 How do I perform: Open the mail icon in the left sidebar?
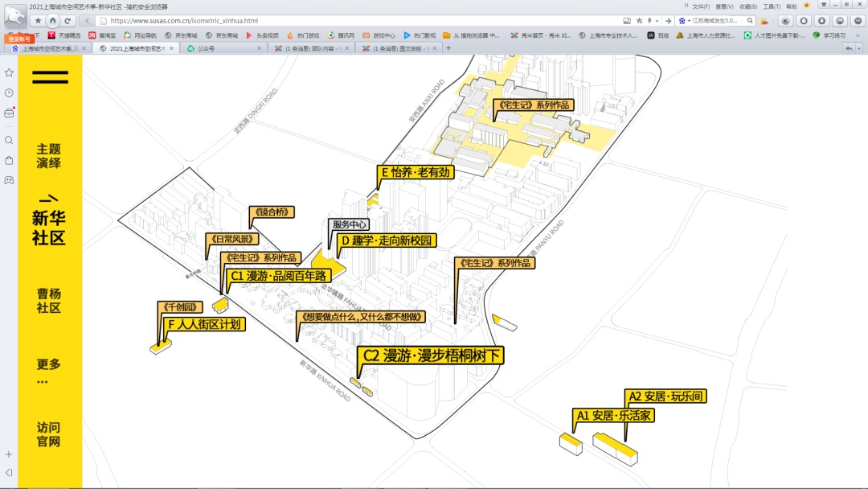(x=9, y=113)
